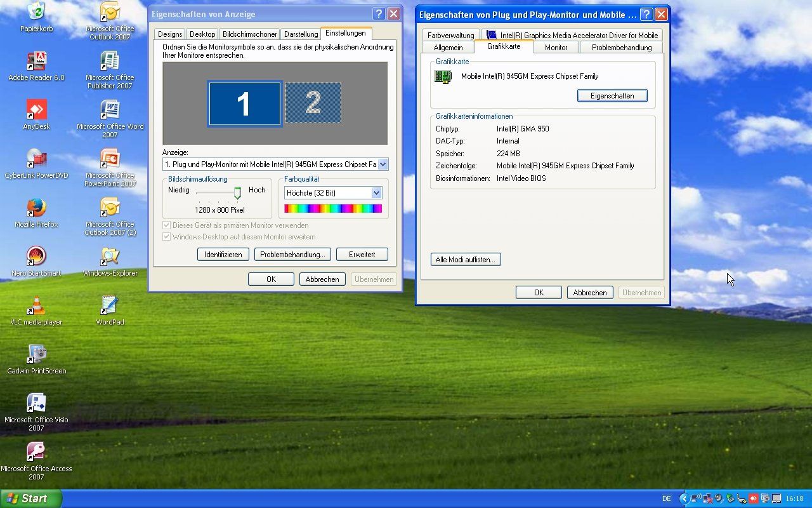Open the Darstellung tab
Viewport: 812px width, 508px height.
tap(301, 34)
